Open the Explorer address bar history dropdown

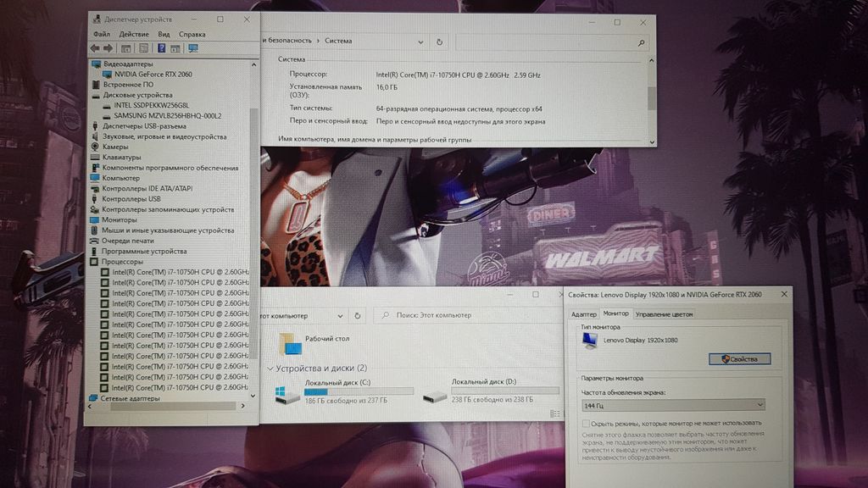[x=339, y=315]
